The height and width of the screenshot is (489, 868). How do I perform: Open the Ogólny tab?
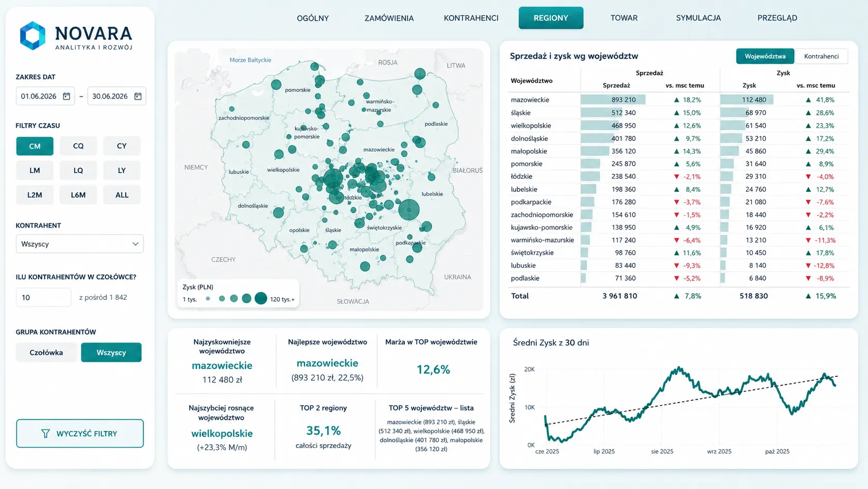(313, 18)
